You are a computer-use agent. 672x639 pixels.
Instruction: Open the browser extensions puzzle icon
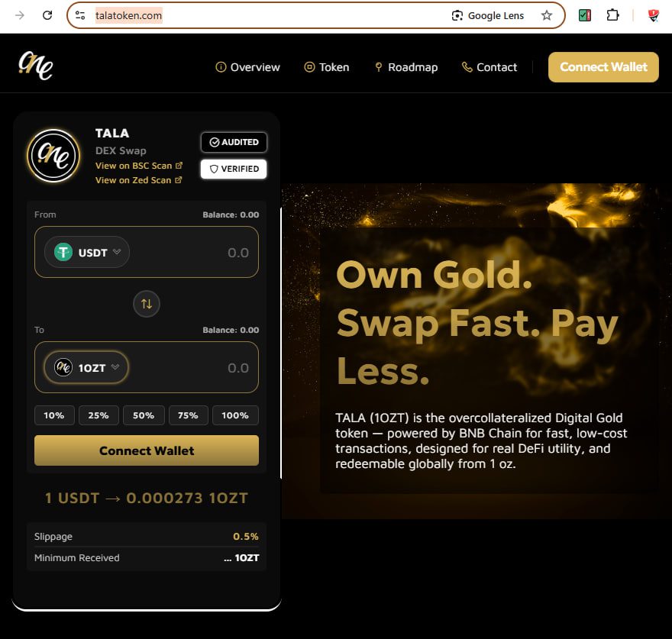coord(613,15)
